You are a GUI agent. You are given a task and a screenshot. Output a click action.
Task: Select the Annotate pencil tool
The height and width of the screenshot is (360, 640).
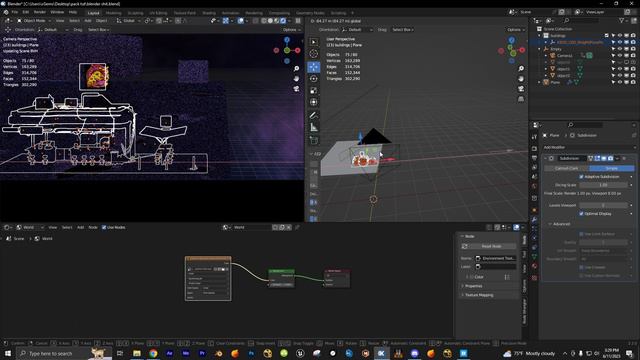pos(313,116)
